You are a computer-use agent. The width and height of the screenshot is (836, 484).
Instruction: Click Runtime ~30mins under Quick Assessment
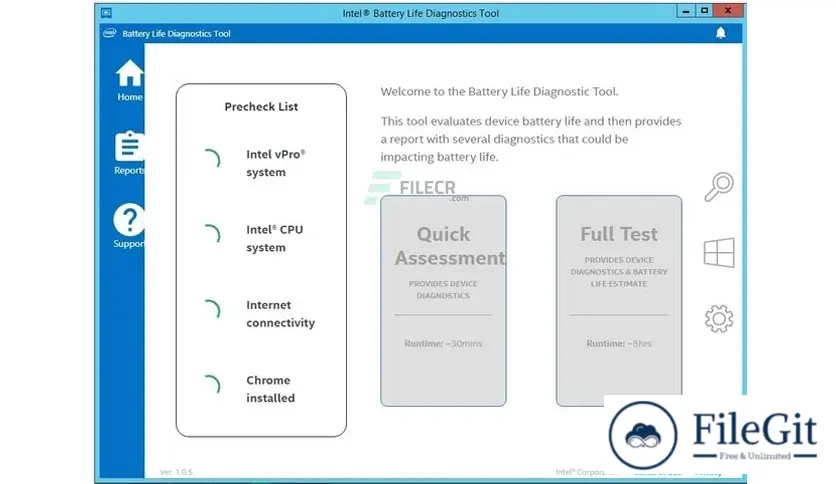443,344
